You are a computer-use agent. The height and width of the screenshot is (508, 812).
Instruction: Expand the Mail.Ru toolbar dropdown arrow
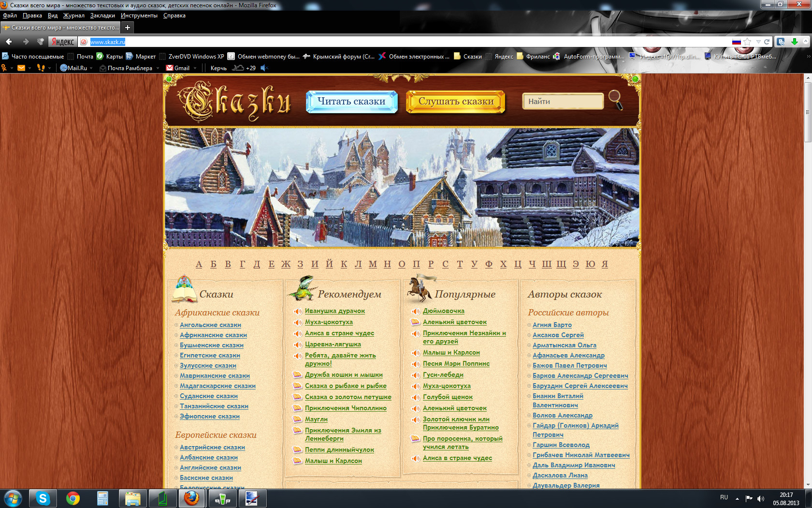point(91,68)
